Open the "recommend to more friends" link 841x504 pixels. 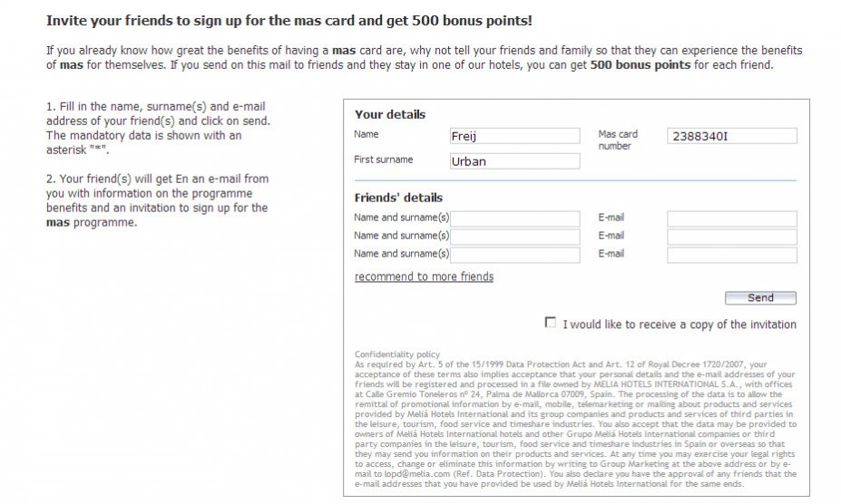click(x=424, y=276)
